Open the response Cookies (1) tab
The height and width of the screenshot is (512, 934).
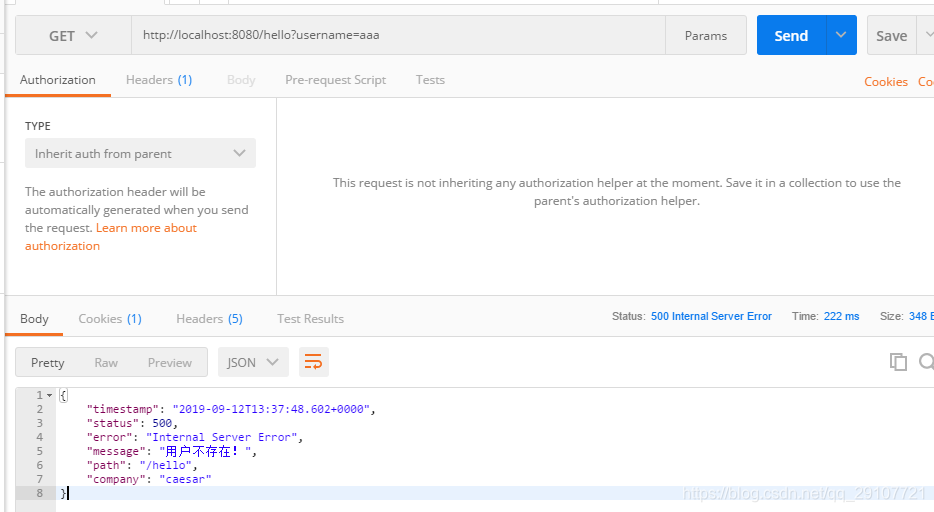click(110, 319)
